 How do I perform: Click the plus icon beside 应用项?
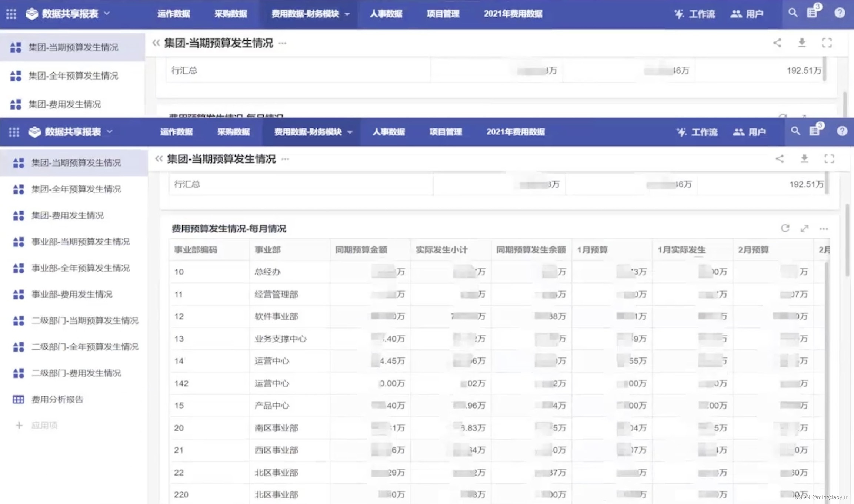coord(19,425)
